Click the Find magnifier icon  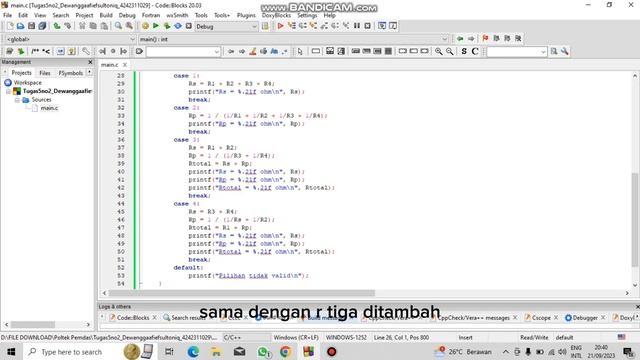tap(118, 26)
